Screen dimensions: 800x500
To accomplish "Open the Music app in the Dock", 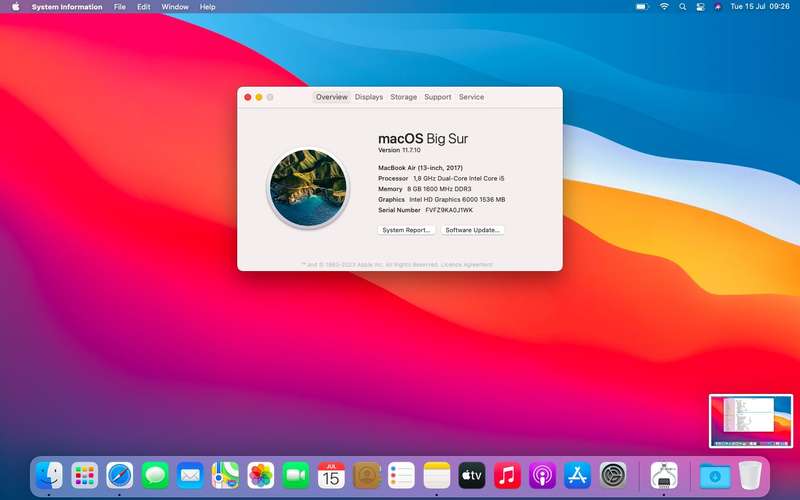I will coord(507,476).
